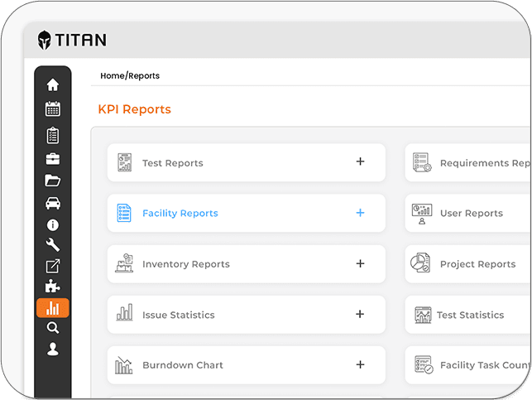Expand Burndown Chart with plus sign

point(361,364)
